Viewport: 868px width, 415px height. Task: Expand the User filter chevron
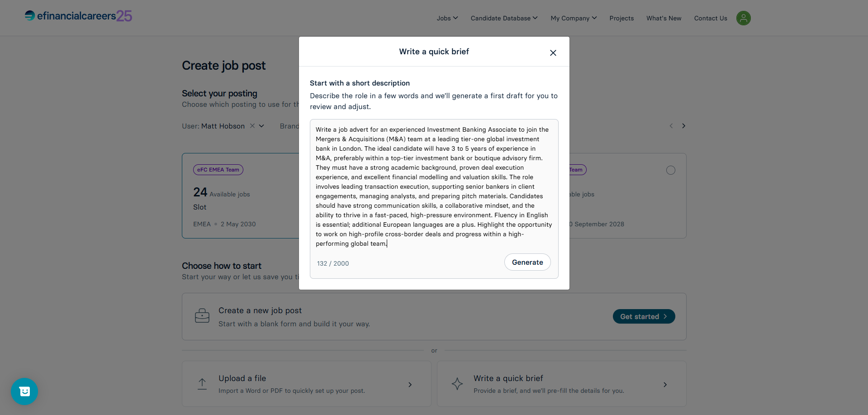[x=261, y=126]
